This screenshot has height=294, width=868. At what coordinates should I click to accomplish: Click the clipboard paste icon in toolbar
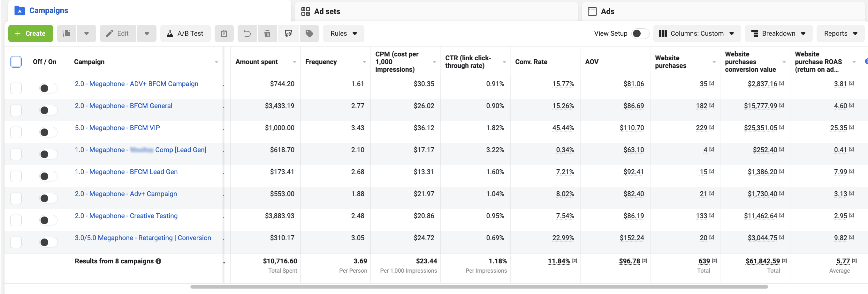click(224, 33)
